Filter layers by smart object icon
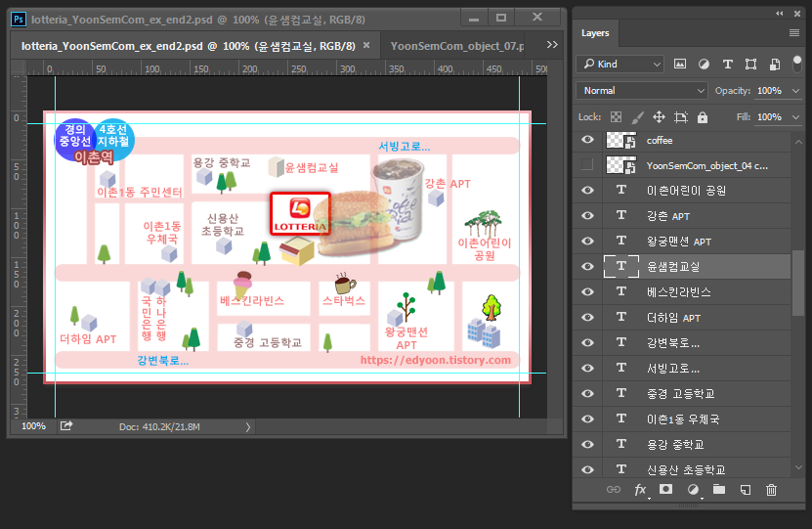 click(x=775, y=64)
